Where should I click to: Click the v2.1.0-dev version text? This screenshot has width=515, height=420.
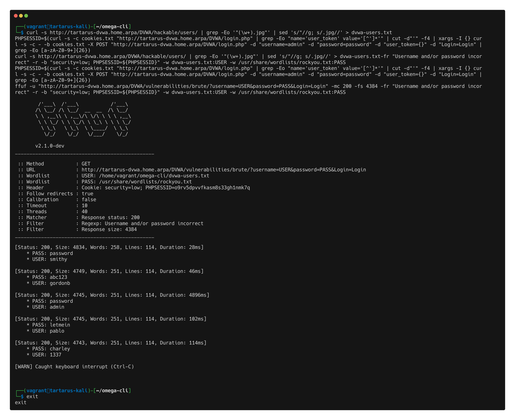click(50, 146)
